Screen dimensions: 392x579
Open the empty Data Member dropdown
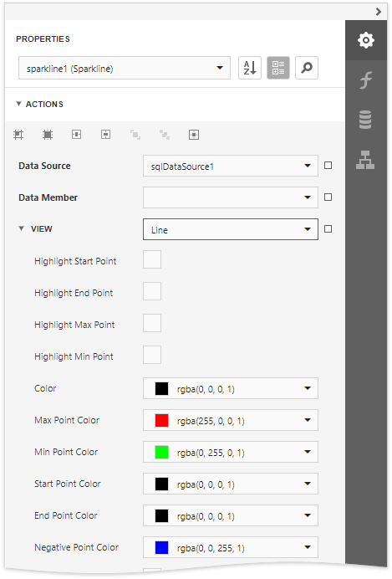click(x=231, y=197)
